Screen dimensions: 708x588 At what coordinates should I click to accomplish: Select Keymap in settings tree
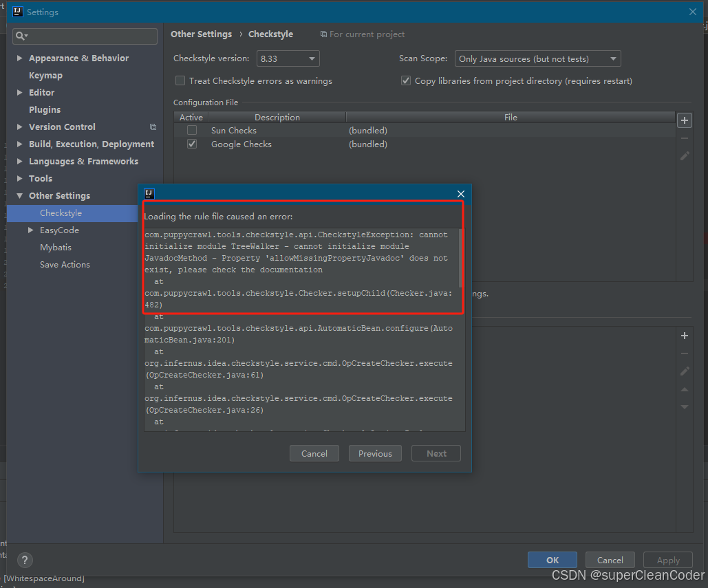(x=45, y=76)
